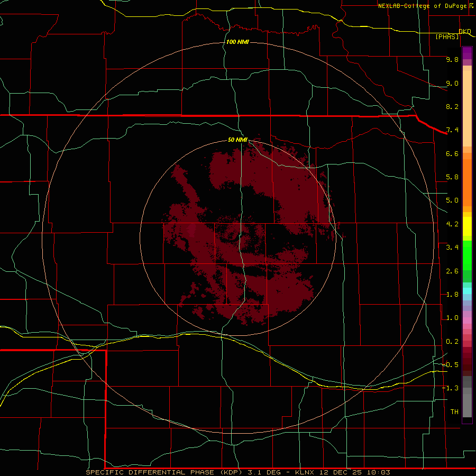The image size is (476, 476).
Task: Click the -1.3 legend value
Action: point(450,388)
